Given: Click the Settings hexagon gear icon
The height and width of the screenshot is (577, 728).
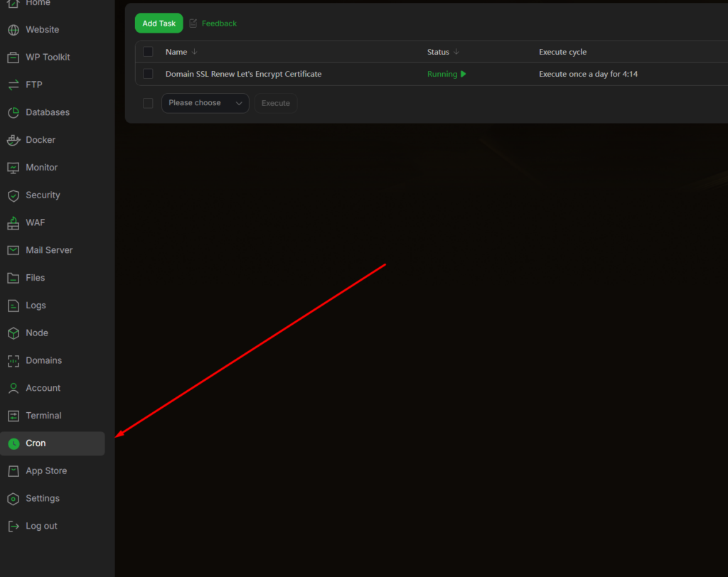Looking at the screenshot, I should tap(14, 499).
